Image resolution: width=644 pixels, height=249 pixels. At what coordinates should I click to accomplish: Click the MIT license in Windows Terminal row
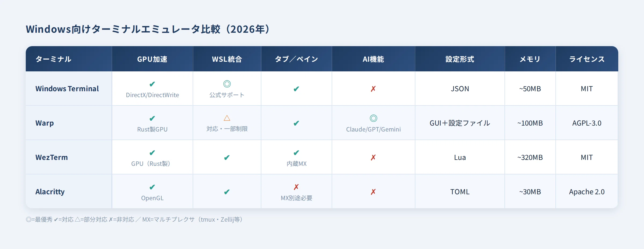(587, 89)
